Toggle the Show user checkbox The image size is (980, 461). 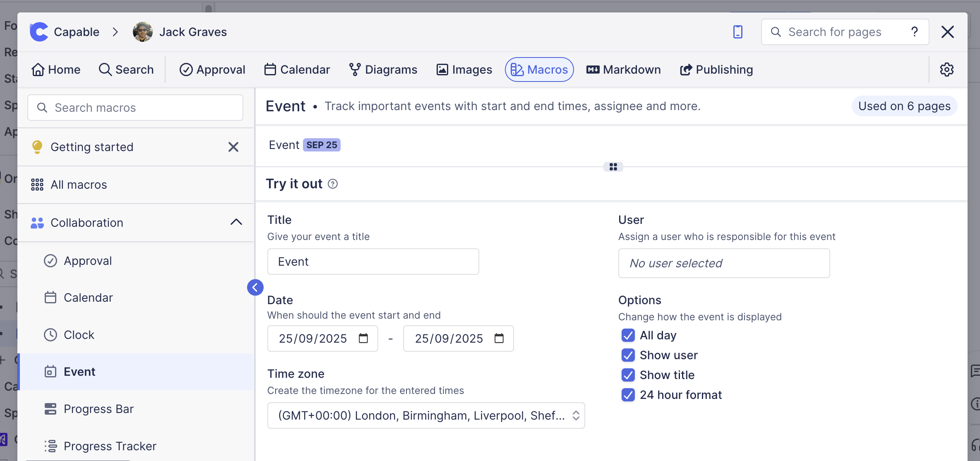(628, 355)
